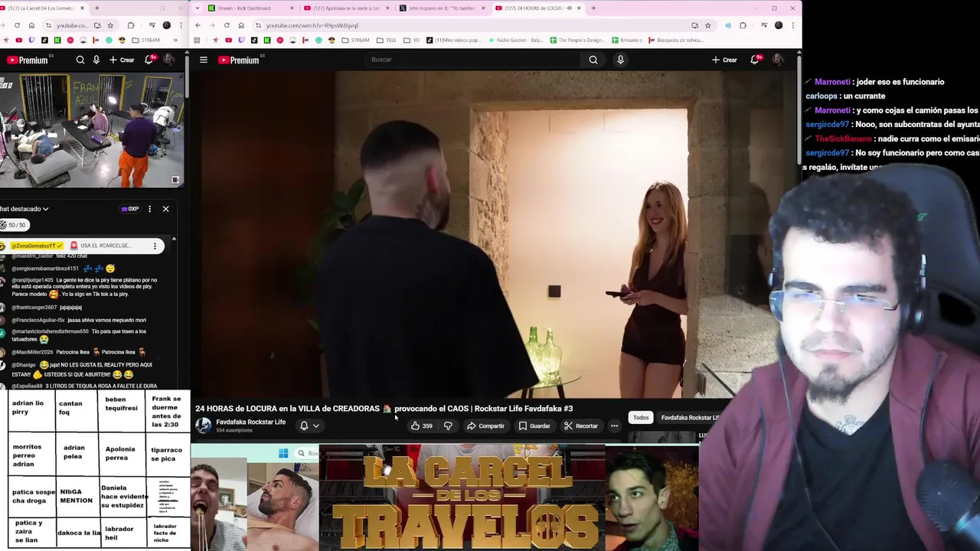Close the live chat panel
The image size is (980, 551).
165,209
